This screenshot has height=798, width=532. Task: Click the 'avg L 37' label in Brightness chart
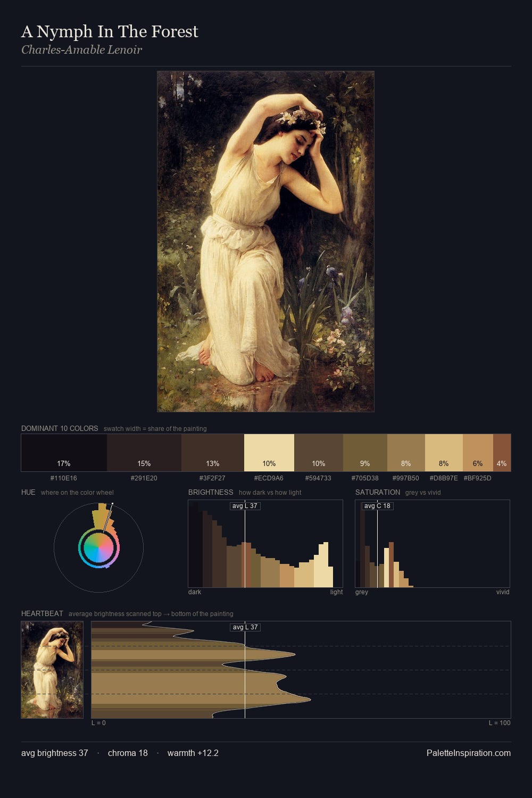(245, 506)
